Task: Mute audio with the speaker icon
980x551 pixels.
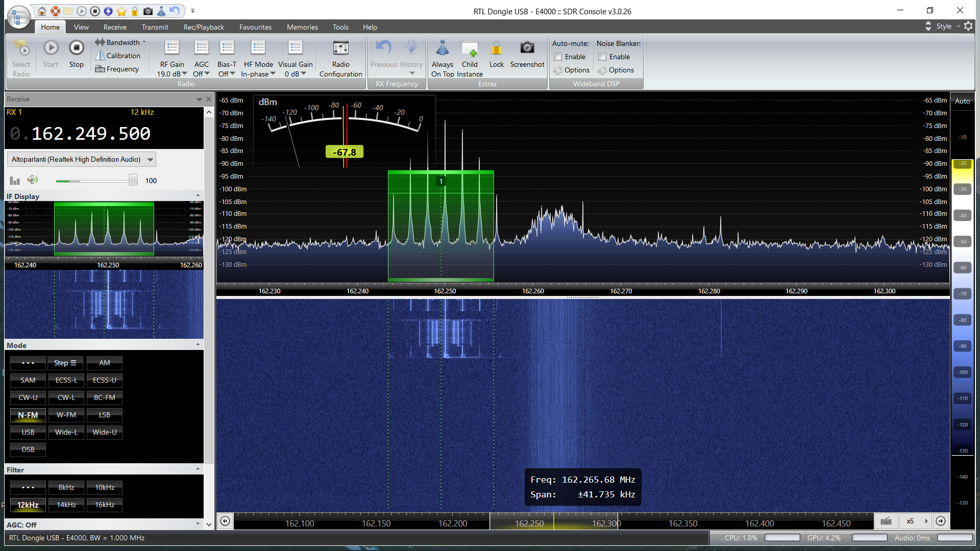Action: pos(33,180)
